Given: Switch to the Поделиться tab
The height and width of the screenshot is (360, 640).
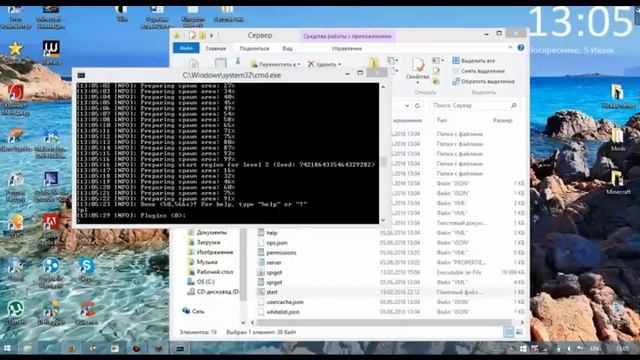Looking at the screenshot, I should tap(254, 48).
